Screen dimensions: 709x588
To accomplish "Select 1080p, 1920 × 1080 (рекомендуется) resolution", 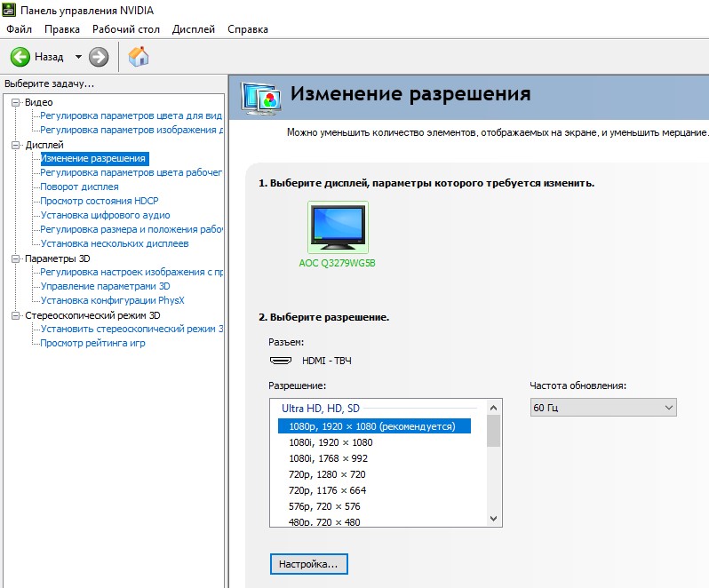I will pyautogui.click(x=374, y=426).
